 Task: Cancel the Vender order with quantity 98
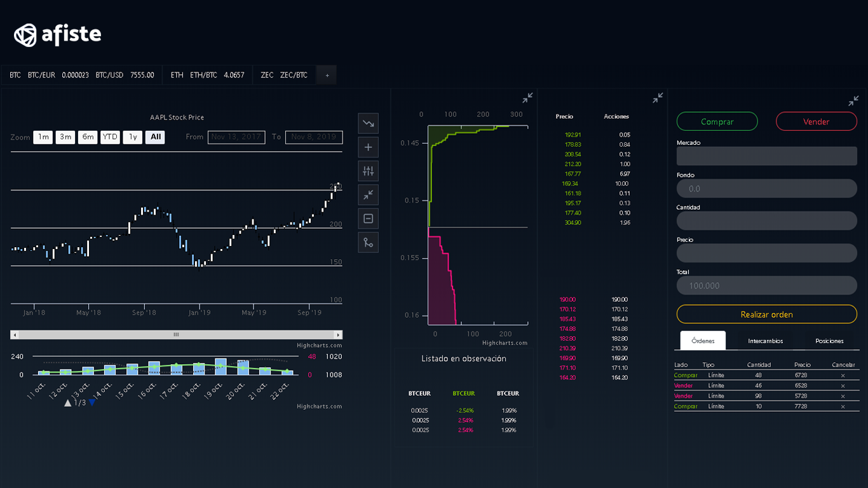click(x=843, y=396)
